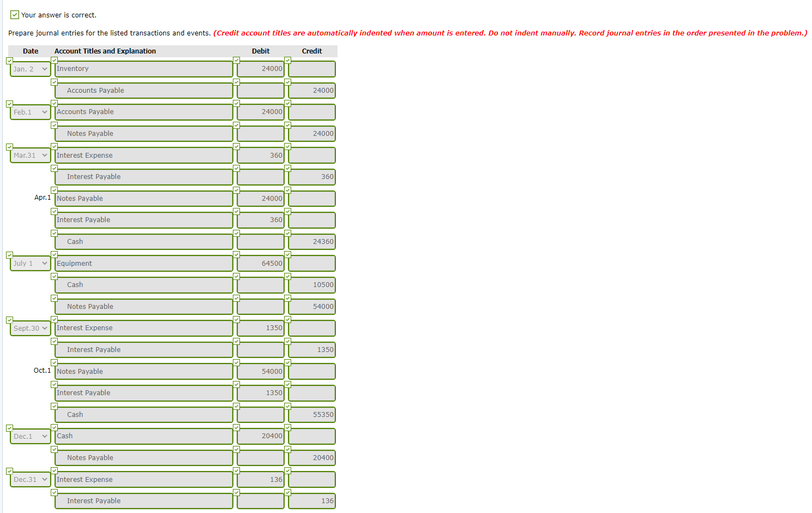Toggle the checkbox above the Dec.31 Interest Expense row
812x513 pixels.
[x=54, y=470]
